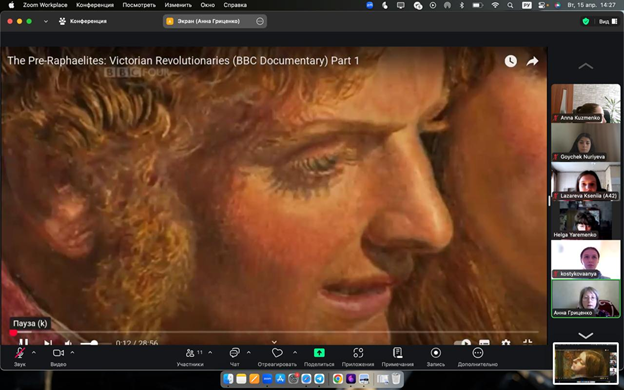
Task: Click the video title The Pre-Raphaelites
Action: coord(183,60)
